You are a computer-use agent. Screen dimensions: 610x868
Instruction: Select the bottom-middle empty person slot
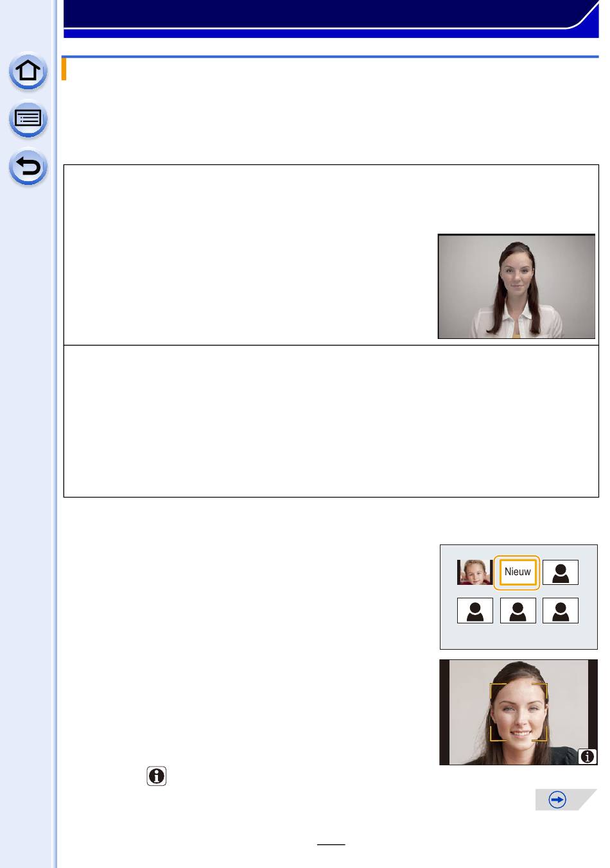(518, 611)
